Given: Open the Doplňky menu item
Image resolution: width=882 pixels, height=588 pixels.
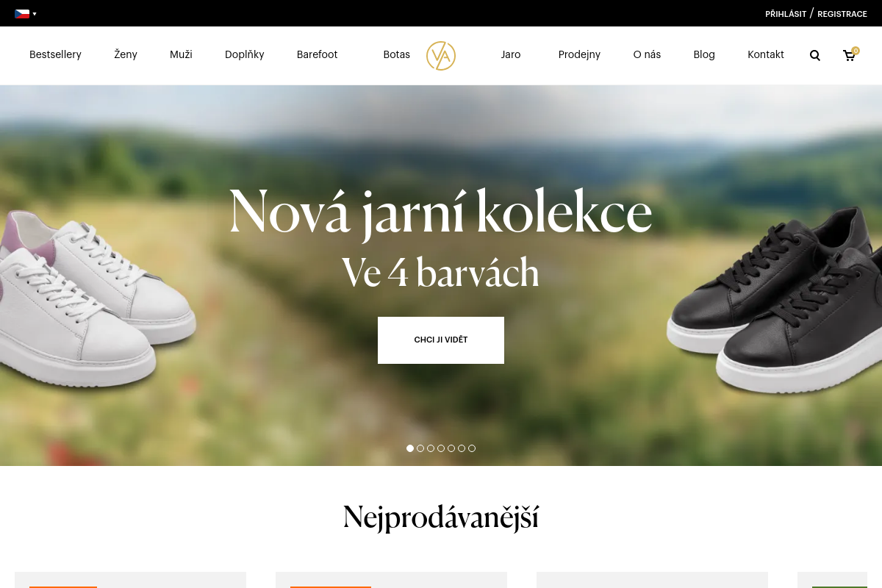Looking at the screenshot, I should click(245, 54).
